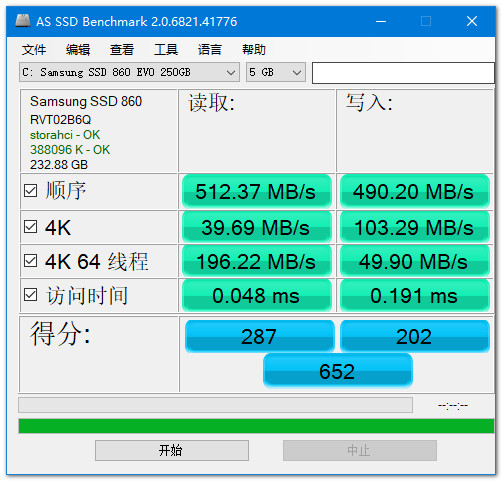Disable the 4K 64 线程 test checkbox
Screen dimensions: 502x481
(x=30, y=261)
